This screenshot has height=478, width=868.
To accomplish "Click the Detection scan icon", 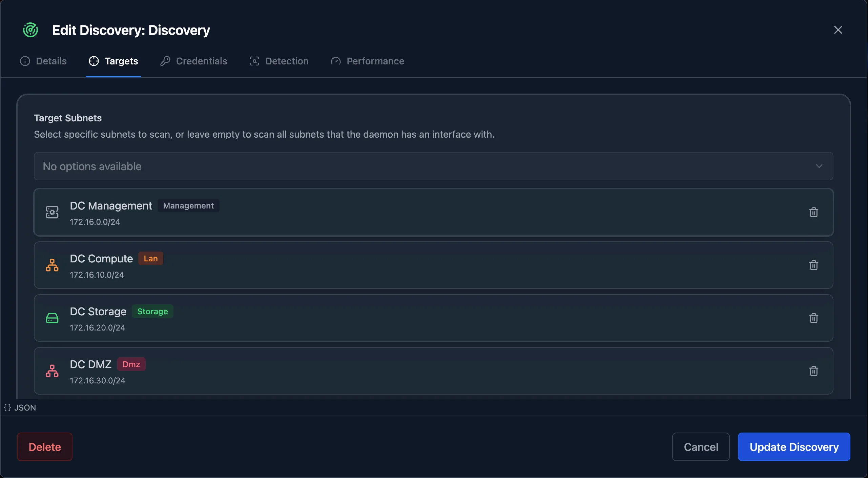I will click(254, 61).
